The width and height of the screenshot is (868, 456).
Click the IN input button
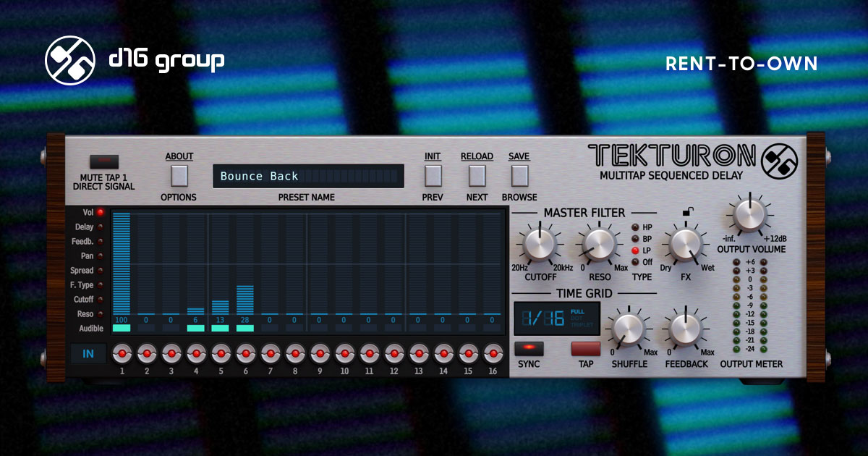(88, 353)
